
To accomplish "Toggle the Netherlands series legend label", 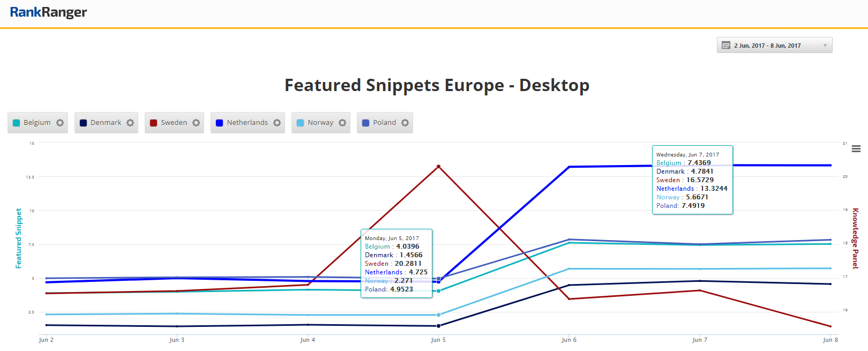I will tap(247, 123).
